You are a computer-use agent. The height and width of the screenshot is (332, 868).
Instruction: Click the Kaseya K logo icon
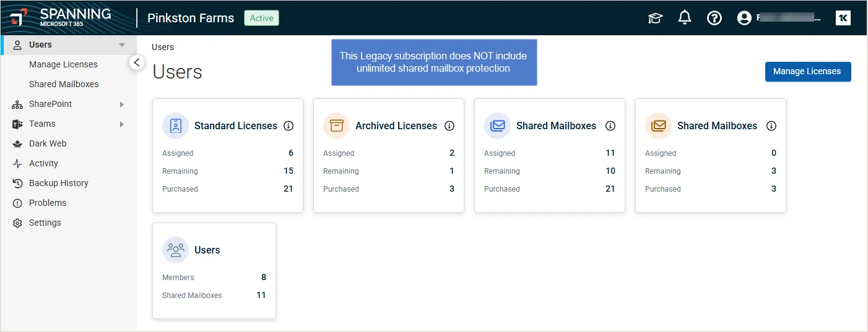843,18
